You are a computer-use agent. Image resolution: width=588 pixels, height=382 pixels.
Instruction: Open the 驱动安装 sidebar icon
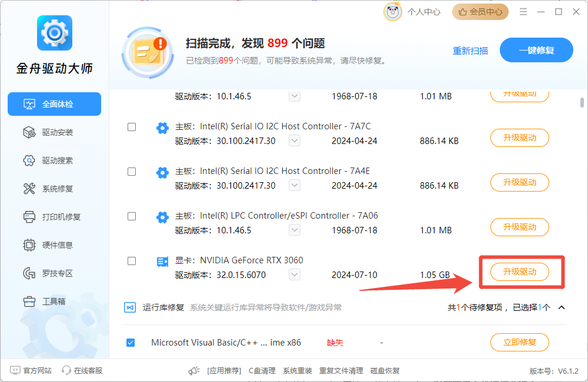pos(29,132)
